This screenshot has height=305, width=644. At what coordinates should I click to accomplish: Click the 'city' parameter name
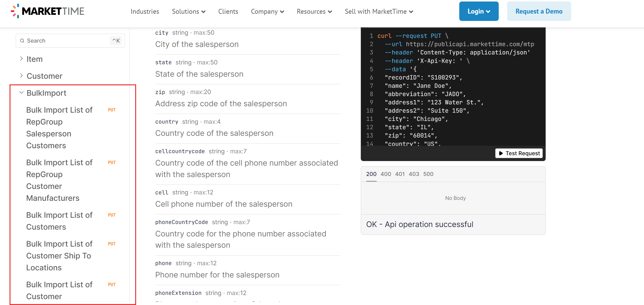(x=162, y=33)
